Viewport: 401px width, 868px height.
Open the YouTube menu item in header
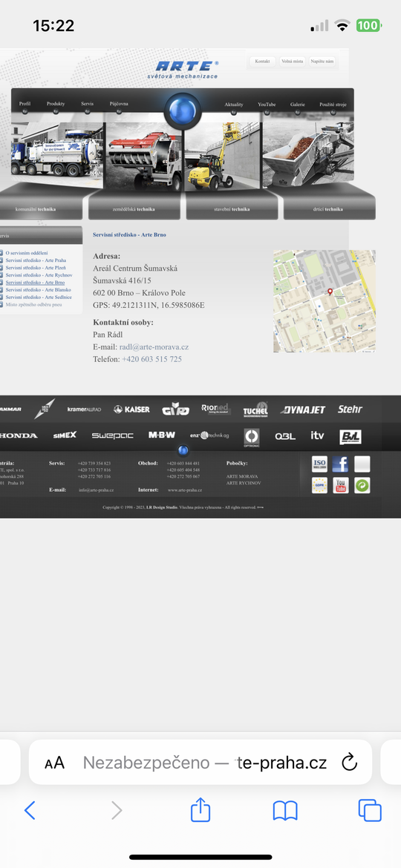[267, 105]
